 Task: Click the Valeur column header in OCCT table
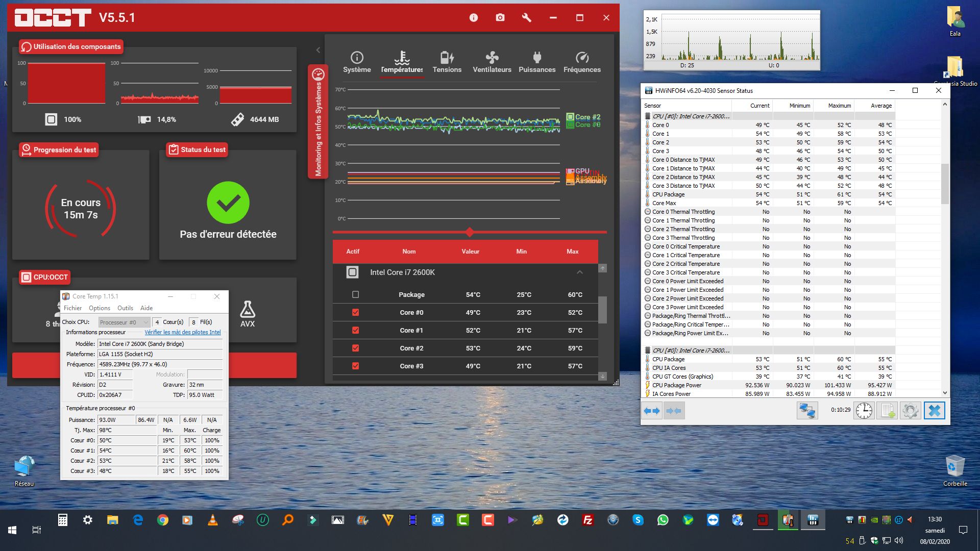[470, 252]
